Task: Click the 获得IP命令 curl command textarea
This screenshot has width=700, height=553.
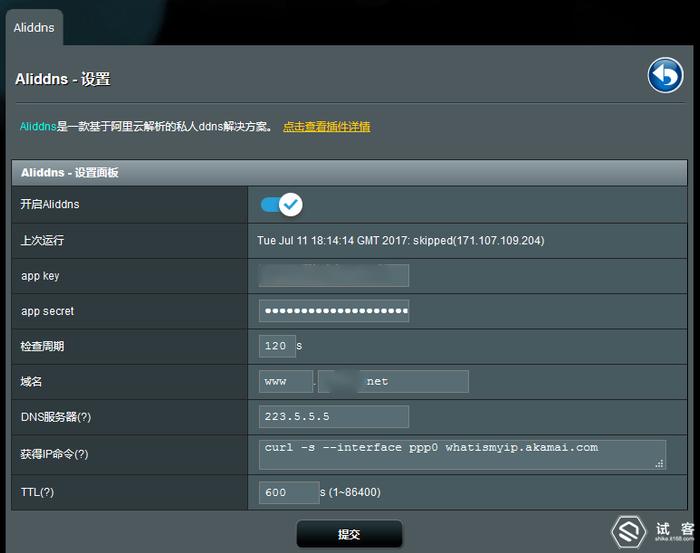Action: click(462, 455)
